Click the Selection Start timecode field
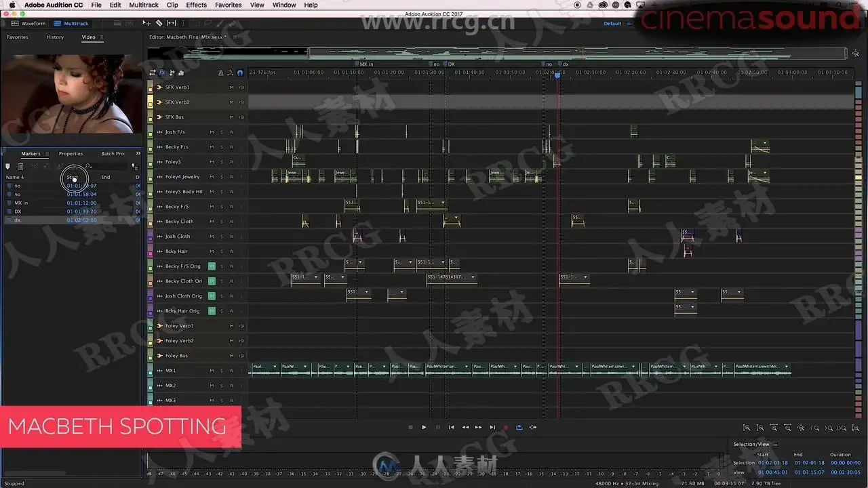Viewport: 868px width, 488px height. [x=773, y=463]
